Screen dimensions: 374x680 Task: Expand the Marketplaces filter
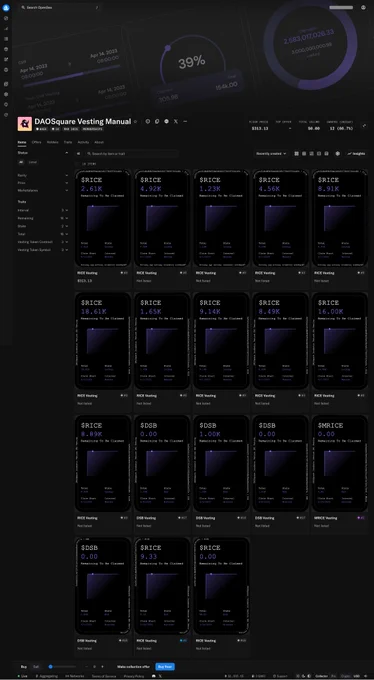point(43,190)
